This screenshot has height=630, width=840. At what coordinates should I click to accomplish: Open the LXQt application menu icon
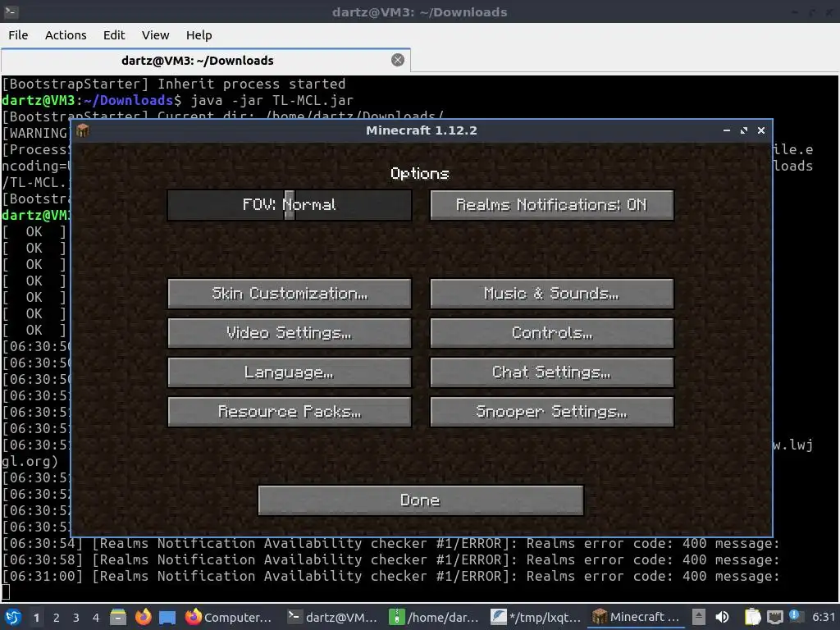click(x=13, y=617)
